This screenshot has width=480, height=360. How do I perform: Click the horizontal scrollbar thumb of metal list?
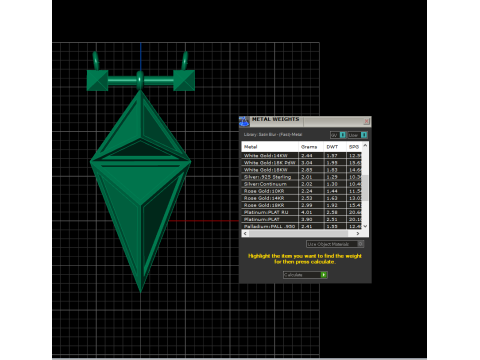[x=298, y=233]
